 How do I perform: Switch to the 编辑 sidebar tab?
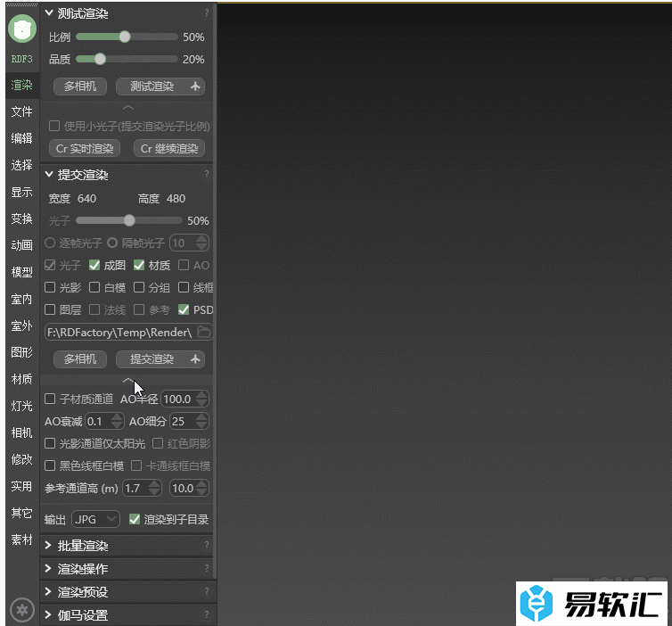(x=22, y=138)
